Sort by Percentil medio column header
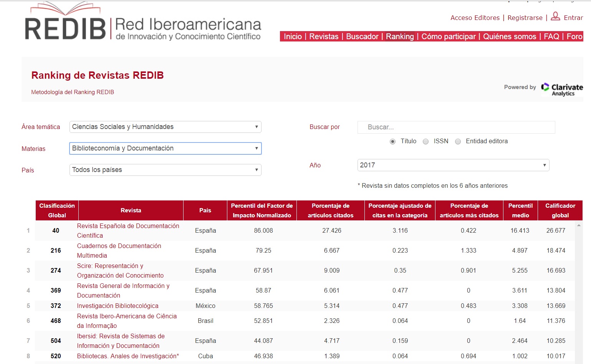 (521, 210)
